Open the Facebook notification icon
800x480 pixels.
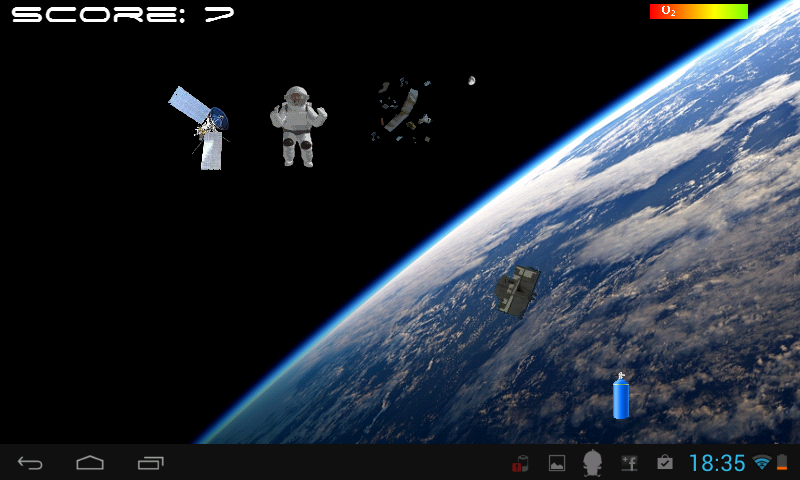629,463
